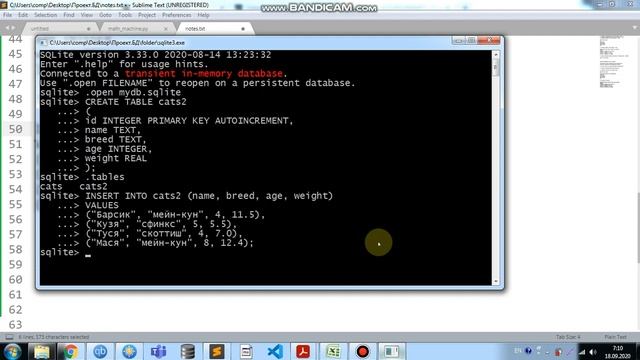Open the Tools menu

[125, 15]
